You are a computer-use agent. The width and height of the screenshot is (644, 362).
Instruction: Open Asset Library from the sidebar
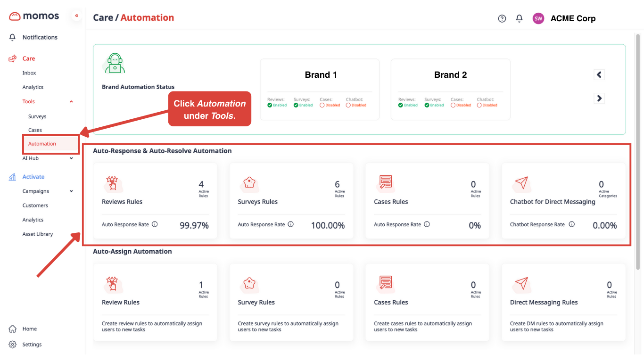coord(37,234)
